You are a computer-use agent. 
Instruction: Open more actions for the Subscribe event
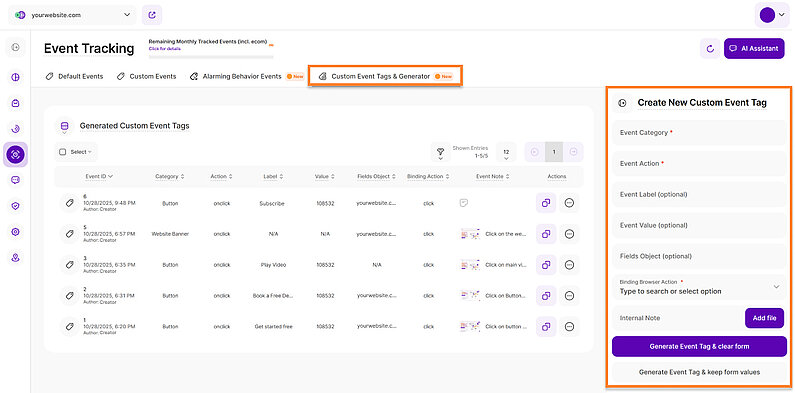click(569, 203)
